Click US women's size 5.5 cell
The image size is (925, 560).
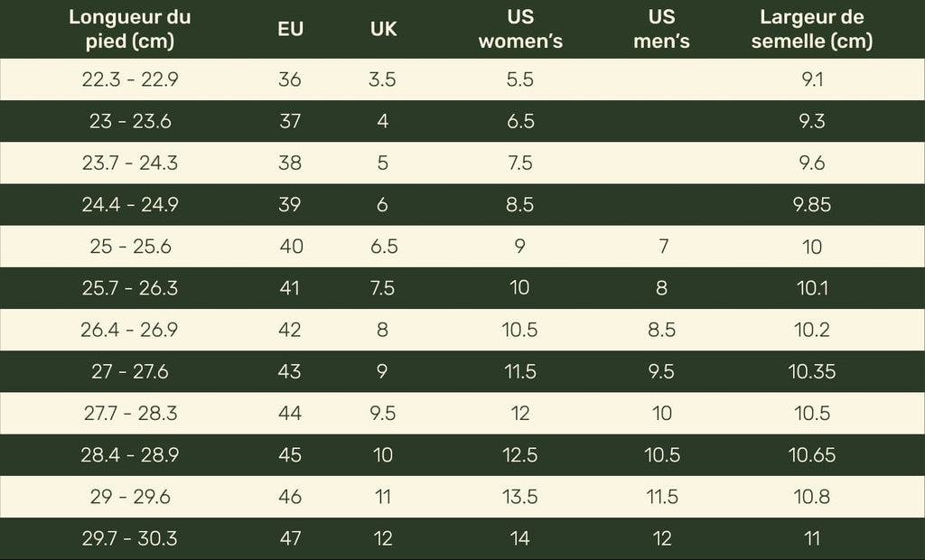(x=520, y=79)
